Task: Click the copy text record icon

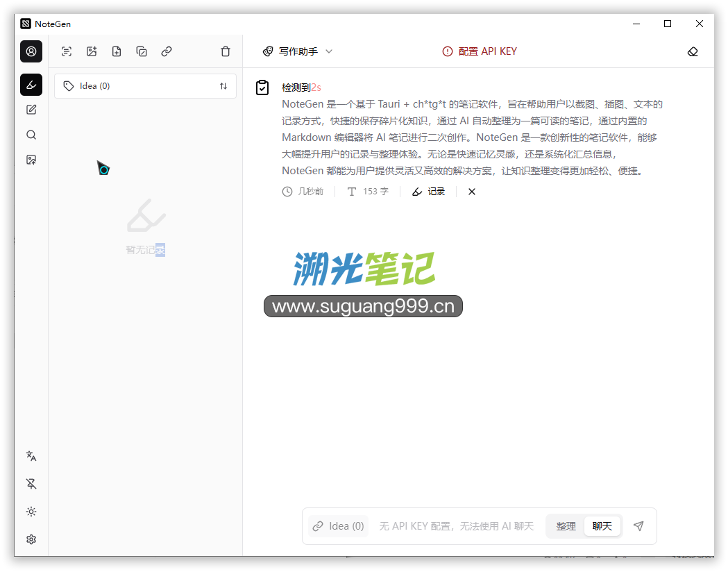Action: (142, 51)
